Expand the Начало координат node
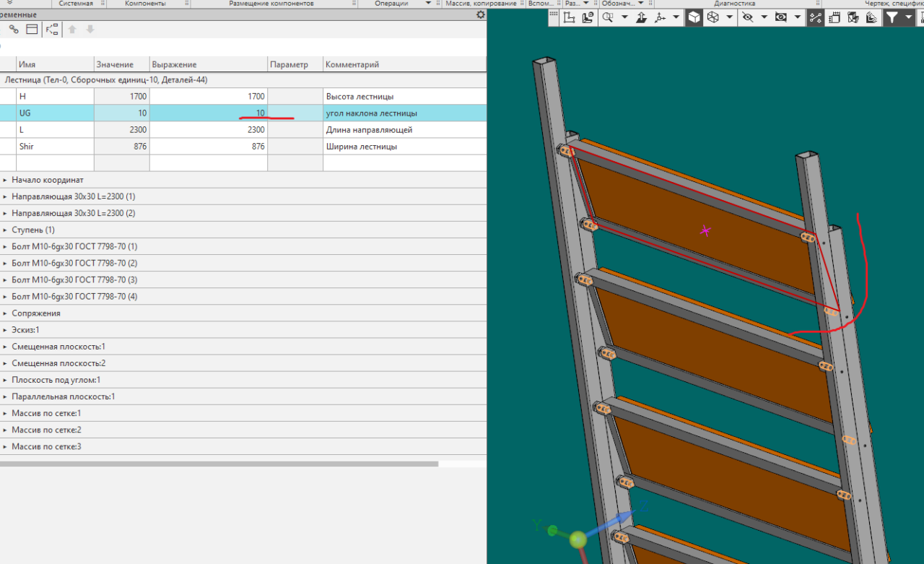Image resolution: width=924 pixels, height=564 pixels. [x=5, y=180]
